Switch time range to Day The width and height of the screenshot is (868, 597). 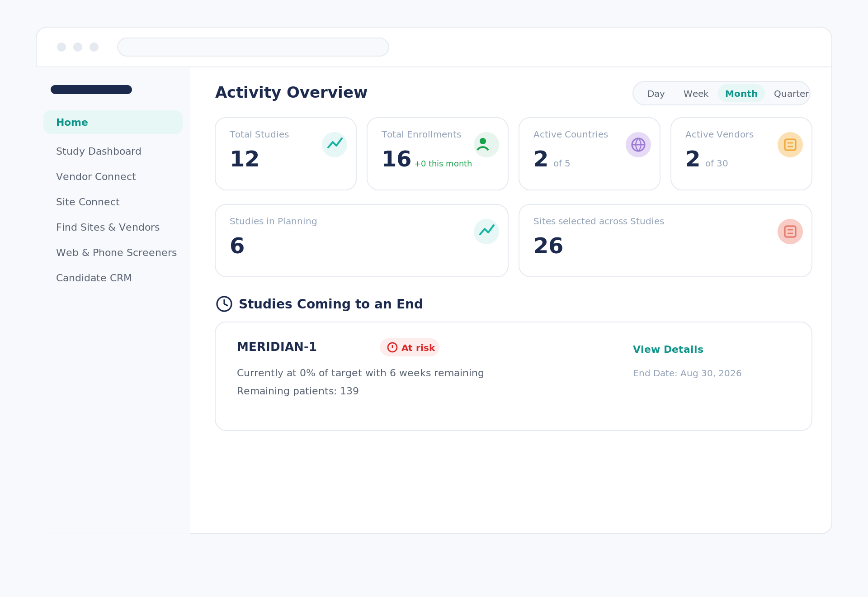tap(656, 94)
